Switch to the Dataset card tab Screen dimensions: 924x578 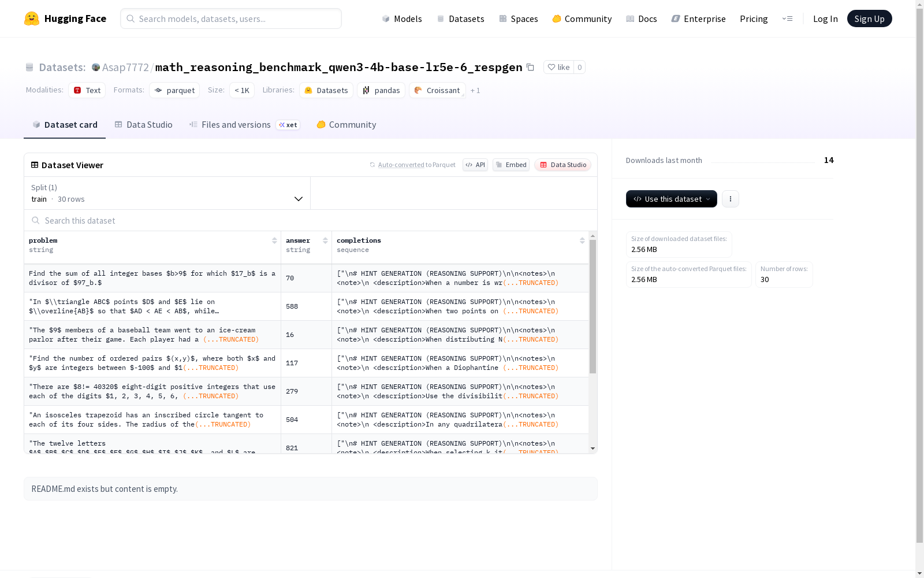click(x=65, y=125)
